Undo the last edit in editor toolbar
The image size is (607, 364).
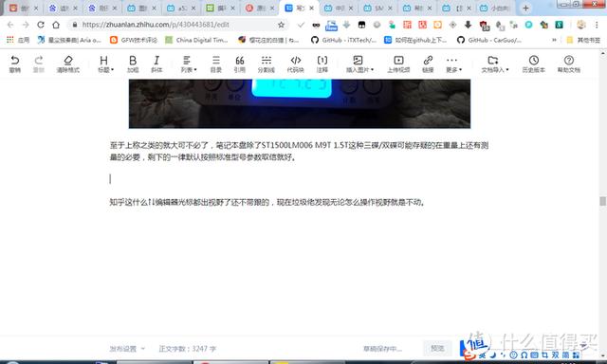15,64
